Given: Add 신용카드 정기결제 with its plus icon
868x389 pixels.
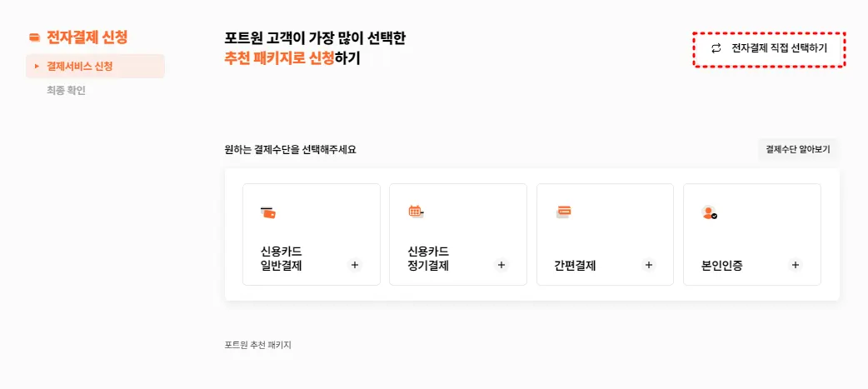Looking at the screenshot, I should coord(501,265).
